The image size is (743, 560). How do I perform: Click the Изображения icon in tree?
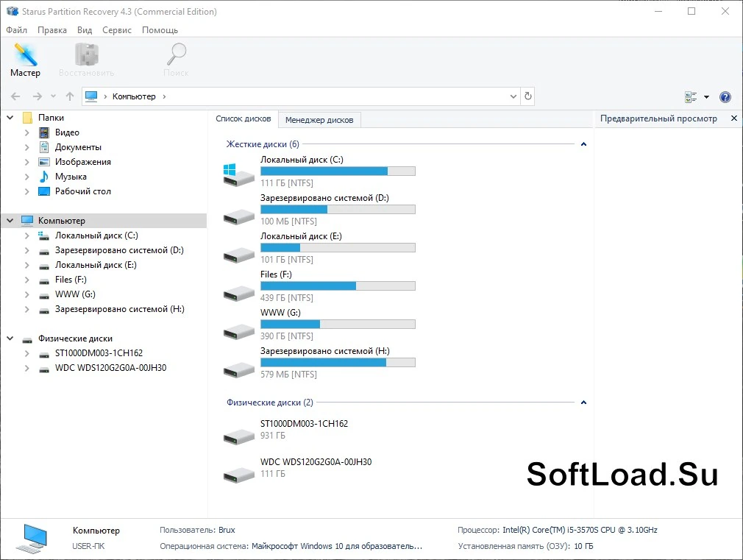[x=44, y=162]
